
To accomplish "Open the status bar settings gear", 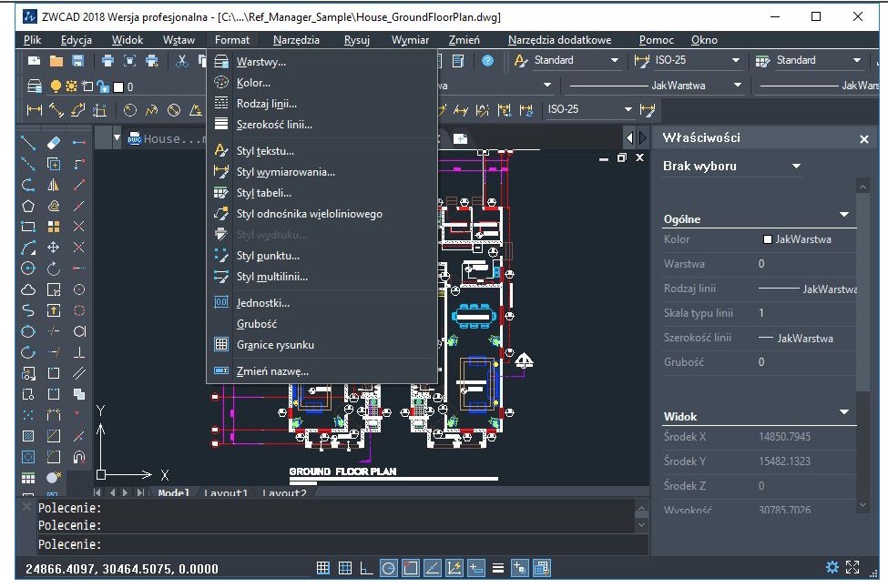I will pyautogui.click(x=832, y=567).
